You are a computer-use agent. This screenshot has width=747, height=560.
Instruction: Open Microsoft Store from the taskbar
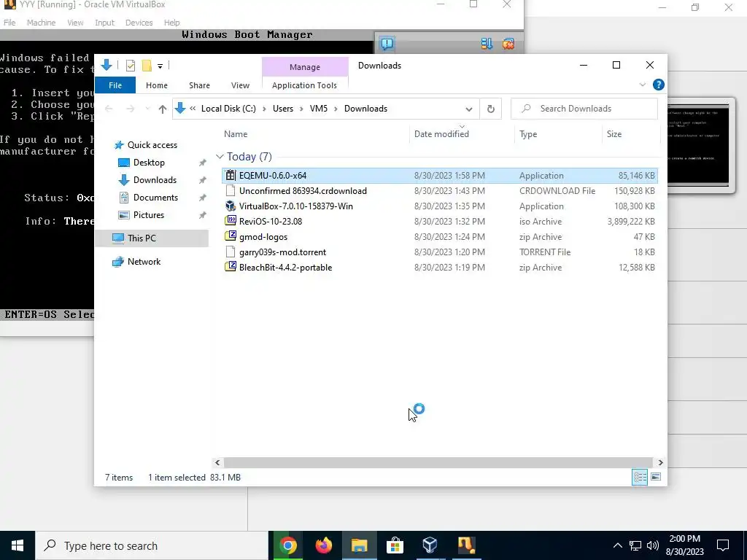coord(395,545)
